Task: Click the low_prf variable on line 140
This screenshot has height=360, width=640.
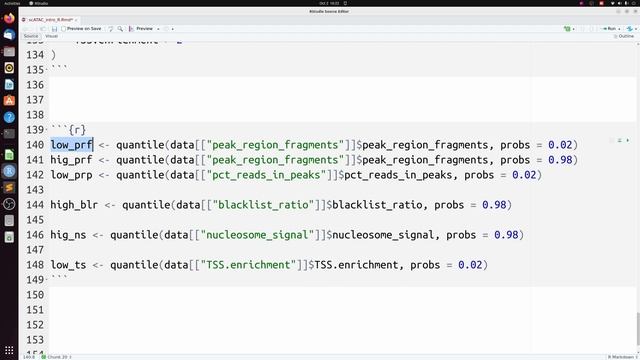Action: coord(71,145)
